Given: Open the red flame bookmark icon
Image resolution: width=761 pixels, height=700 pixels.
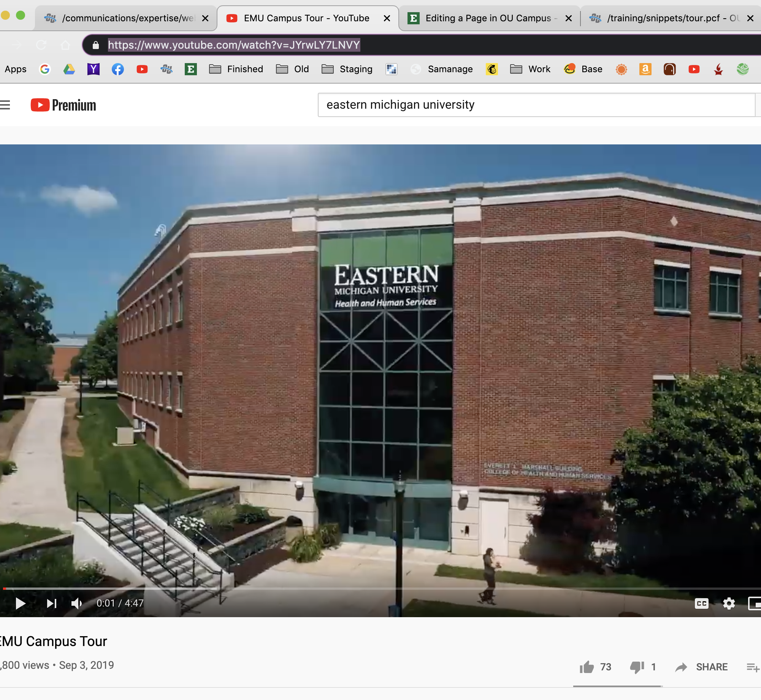Looking at the screenshot, I should (718, 69).
